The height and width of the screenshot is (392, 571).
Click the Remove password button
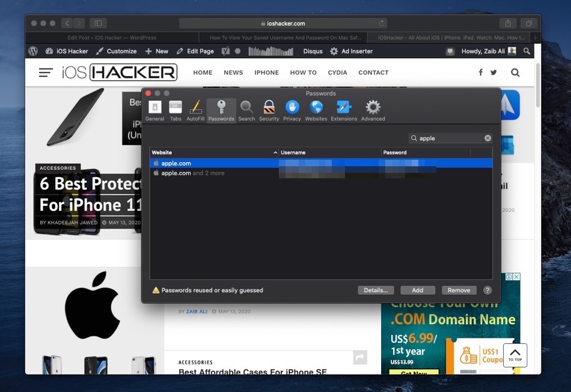(459, 290)
